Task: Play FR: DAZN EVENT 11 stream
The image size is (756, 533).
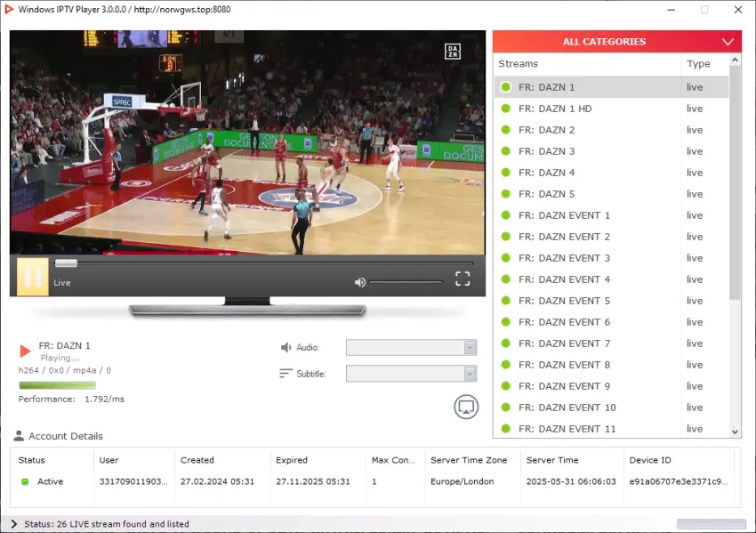Action: pos(611,428)
